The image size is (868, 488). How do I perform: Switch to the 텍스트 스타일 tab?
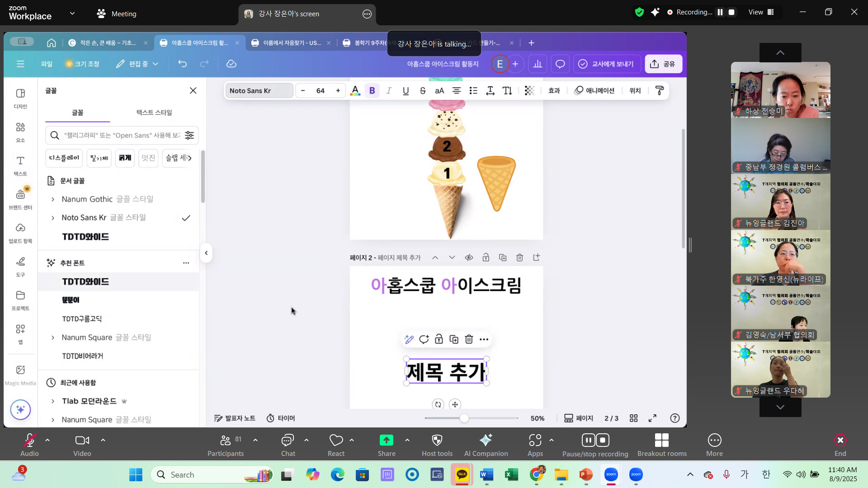[x=154, y=113]
